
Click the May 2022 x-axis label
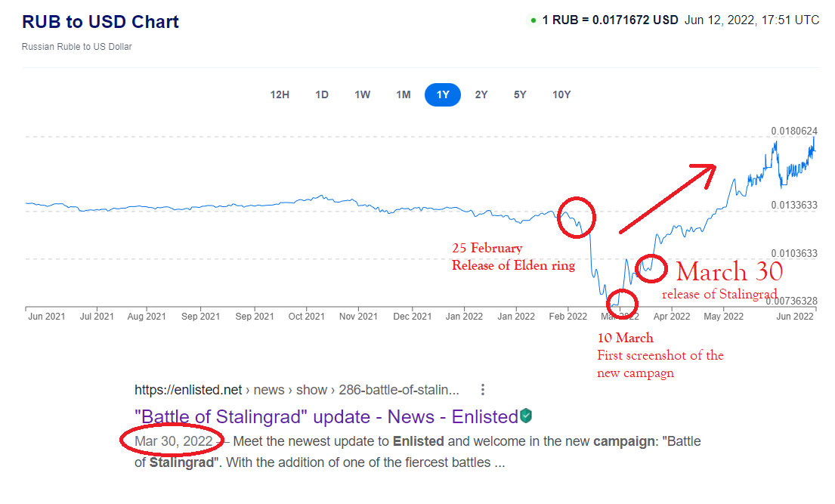tap(723, 317)
